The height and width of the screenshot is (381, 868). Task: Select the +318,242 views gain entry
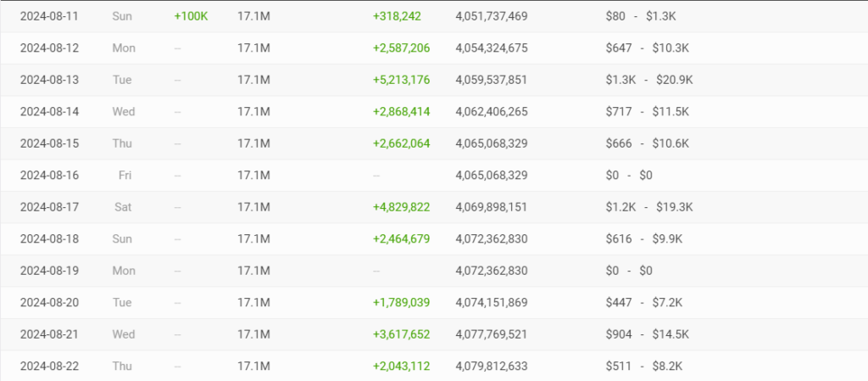point(397,17)
